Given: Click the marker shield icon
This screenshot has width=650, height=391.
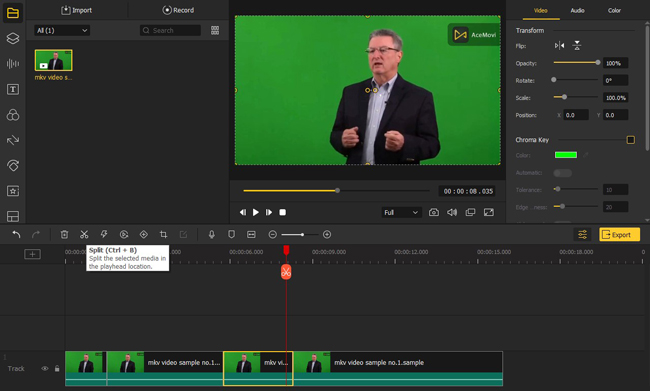Looking at the screenshot, I should tap(231, 234).
